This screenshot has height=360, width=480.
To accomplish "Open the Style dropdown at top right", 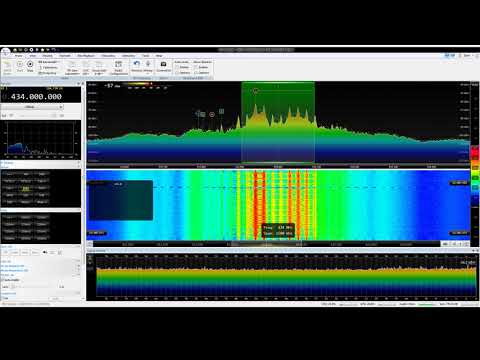I will click(468, 55).
